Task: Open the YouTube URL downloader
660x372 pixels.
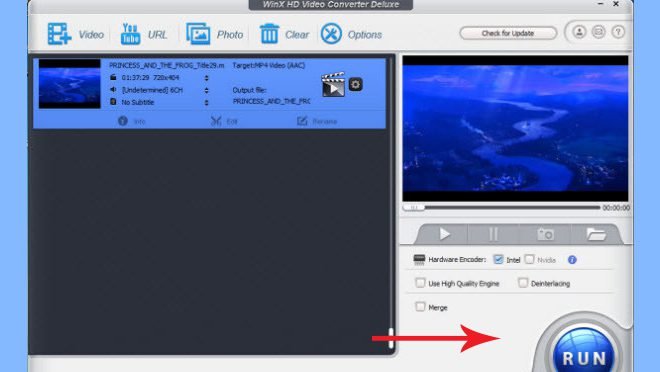Action: click(130, 34)
